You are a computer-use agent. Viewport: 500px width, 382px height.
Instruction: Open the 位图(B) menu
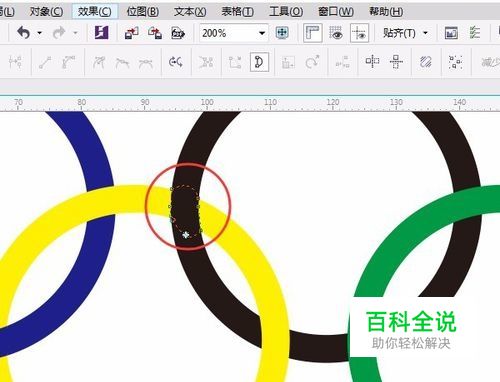pyautogui.click(x=143, y=12)
